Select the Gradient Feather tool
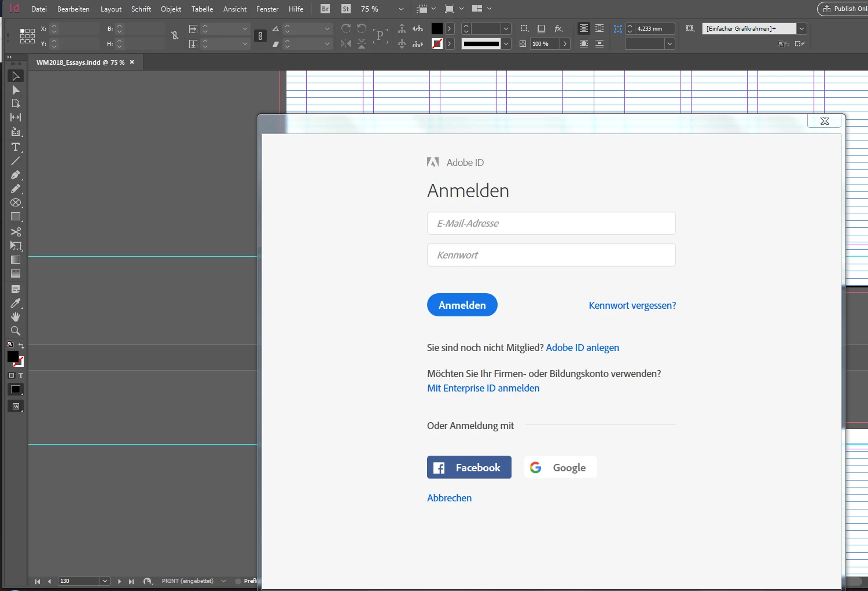Screen dimensions: 868x591 [16, 274]
